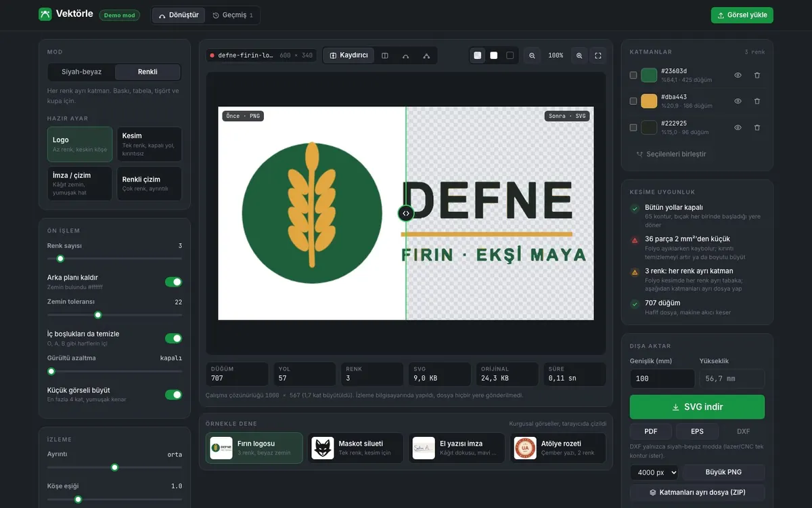The height and width of the screenshot is (508, 812).
Task: Tick the #222925 layer checkbox
Action: (633, 127)
